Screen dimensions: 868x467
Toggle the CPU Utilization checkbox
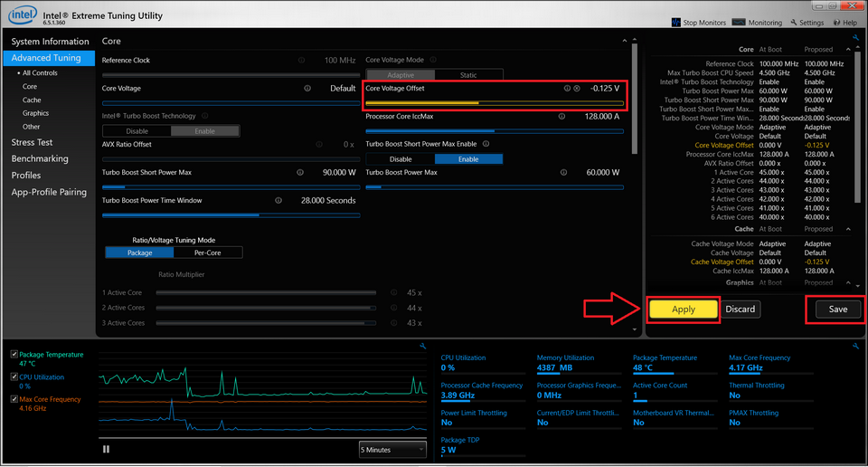pyautogui.click(x=14, y=377)
